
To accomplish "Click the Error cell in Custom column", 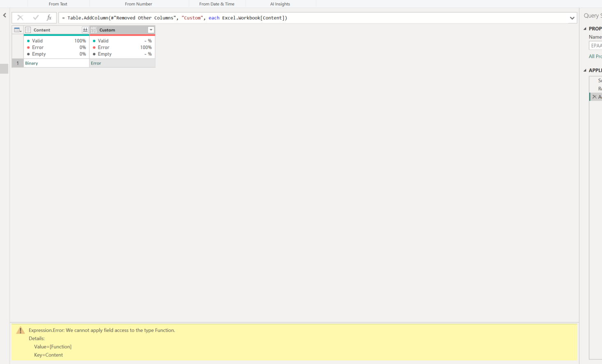I will [122, 63].
